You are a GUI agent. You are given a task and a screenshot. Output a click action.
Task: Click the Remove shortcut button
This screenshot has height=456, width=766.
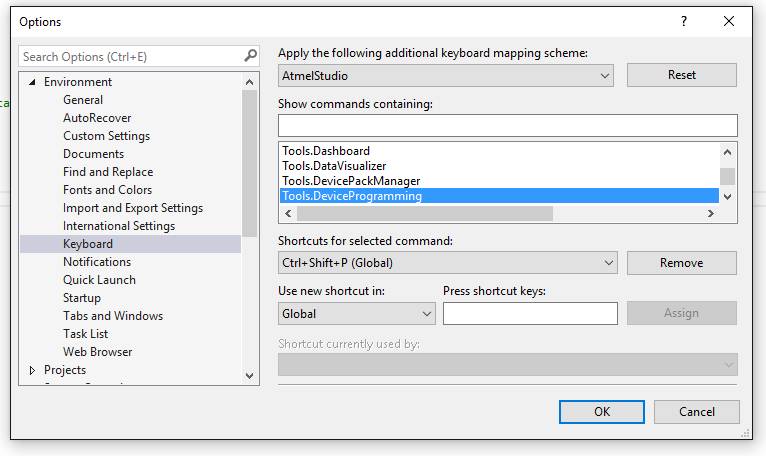(x=681, y=263)
